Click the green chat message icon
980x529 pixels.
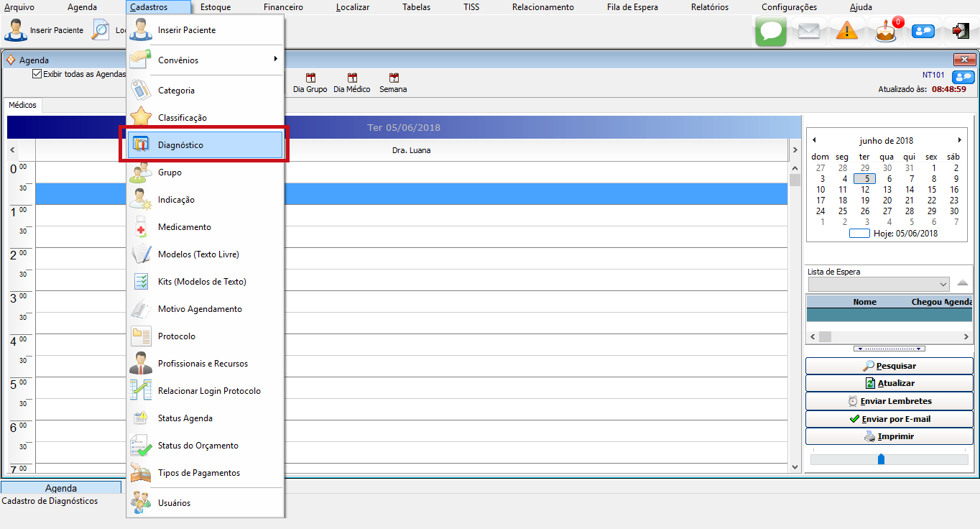771,31
